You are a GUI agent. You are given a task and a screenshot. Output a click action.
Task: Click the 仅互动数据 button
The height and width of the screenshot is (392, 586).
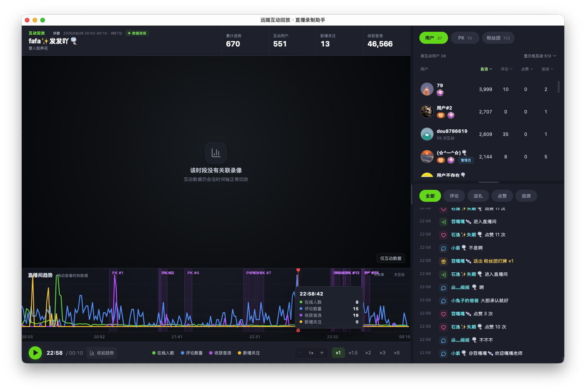[391, 258]
